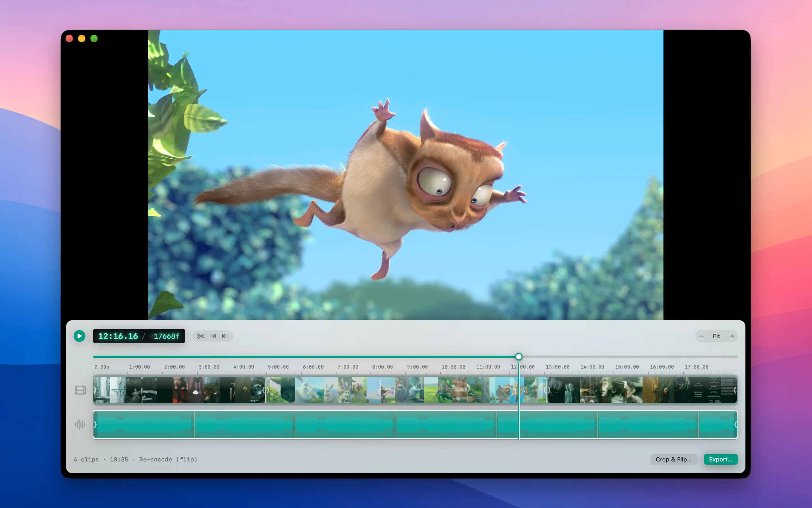Jump to the 0.00s ruler label

(x=102, y=367)
